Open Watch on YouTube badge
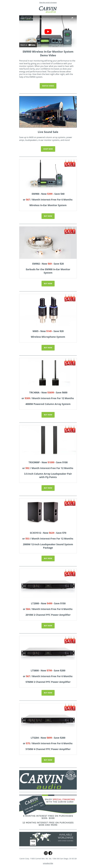This screenshot has width=96, height=868. (28, 45)
